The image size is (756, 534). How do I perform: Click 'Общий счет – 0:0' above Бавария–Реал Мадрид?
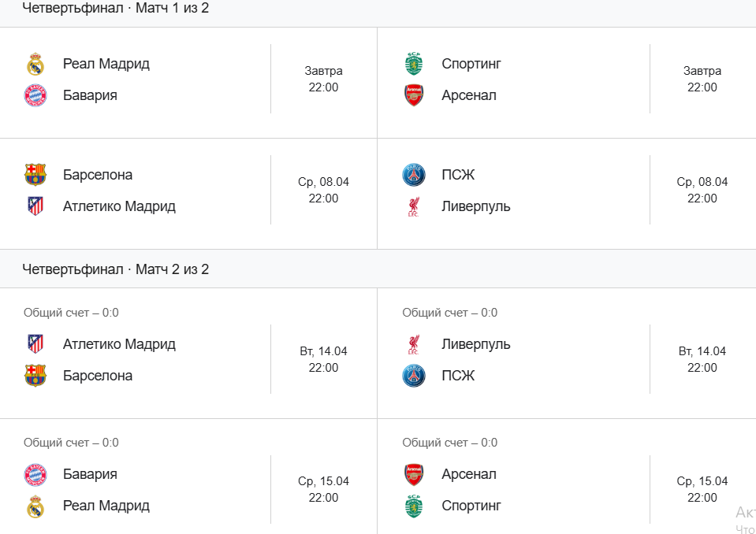point(71,443)
